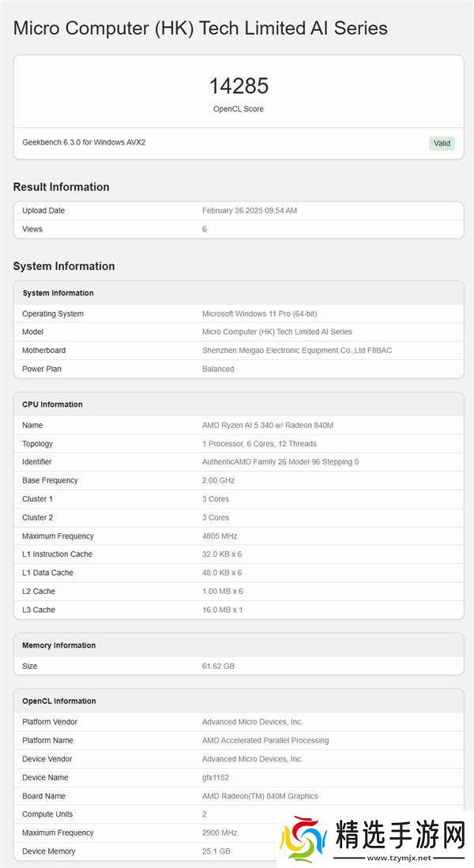Viewport: 474px width, 868px height.
Task: Click the 14285 OpenCL score number
Action: [239, 86]
